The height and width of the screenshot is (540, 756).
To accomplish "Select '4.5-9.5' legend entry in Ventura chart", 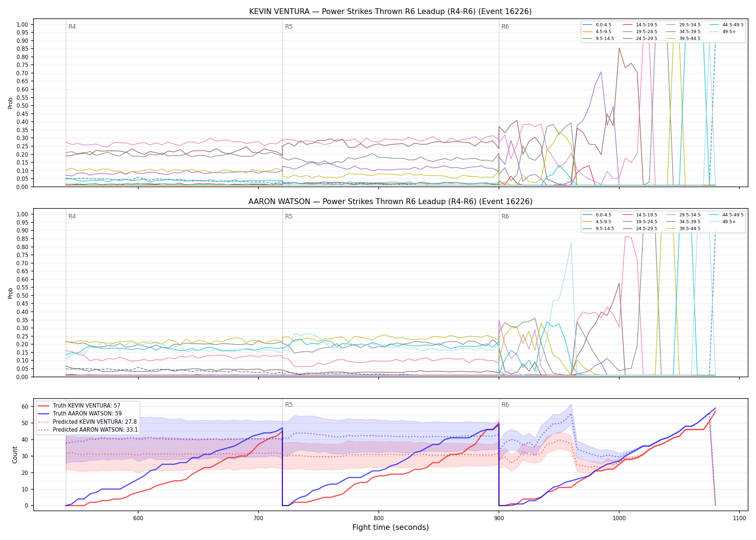I will point(597,32).
